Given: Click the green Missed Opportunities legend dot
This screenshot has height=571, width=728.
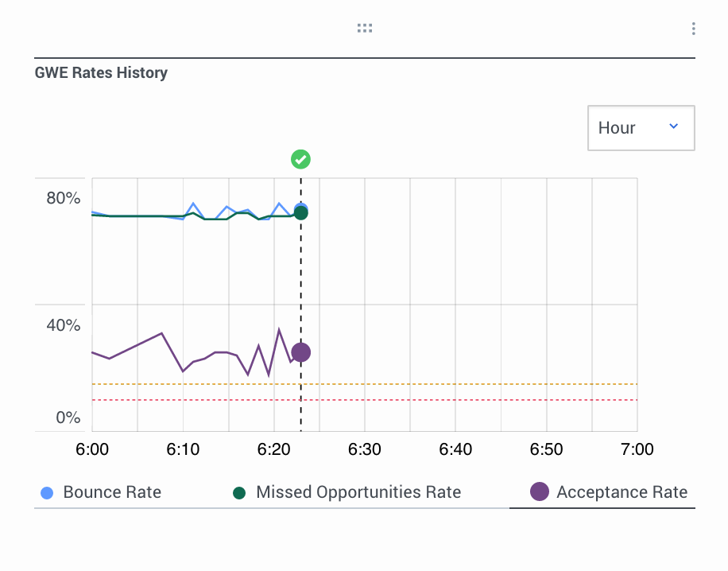Looking at the screenshot, I should click(239, 493).
